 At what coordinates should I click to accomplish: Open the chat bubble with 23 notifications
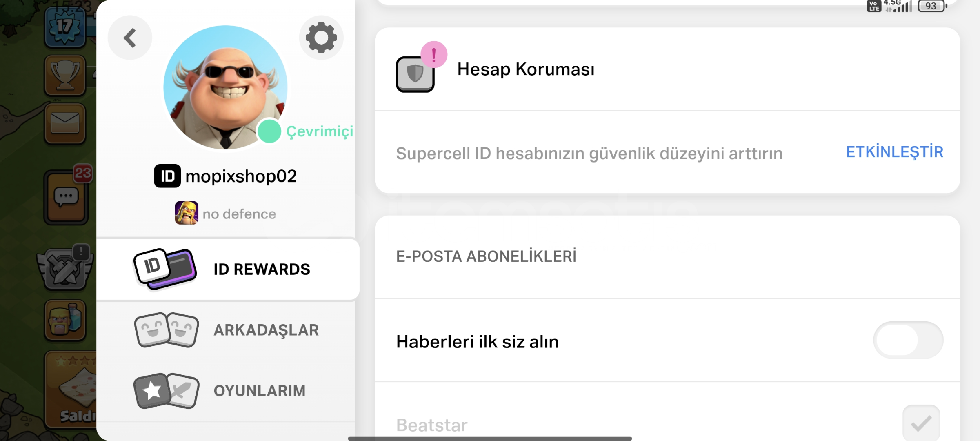pyautogui.click(x=66, y=197)
